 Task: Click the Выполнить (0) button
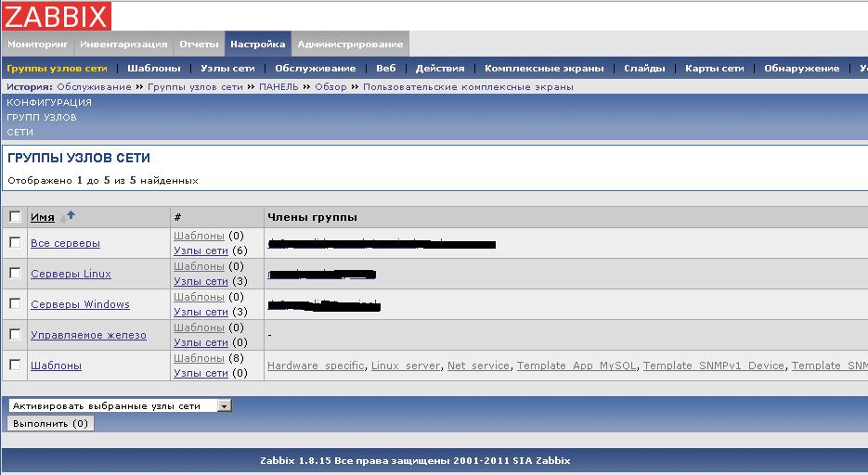[50, 424]
